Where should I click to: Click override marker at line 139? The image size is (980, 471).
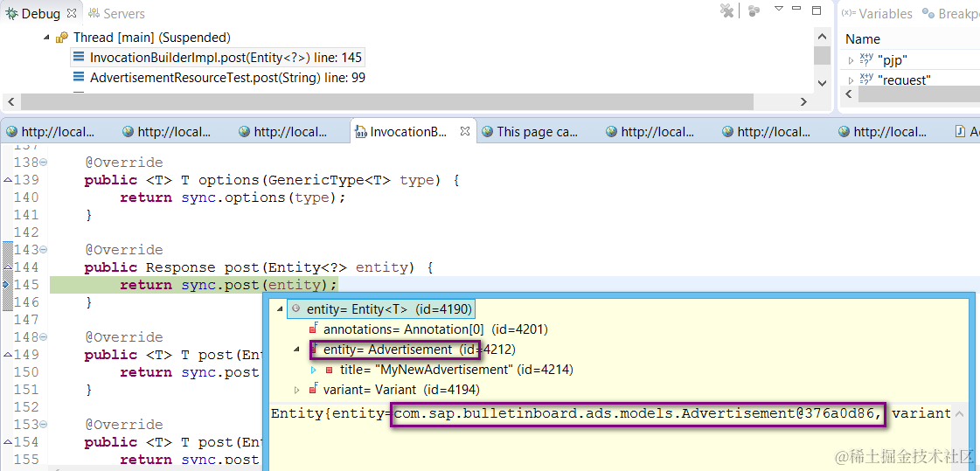8,180
